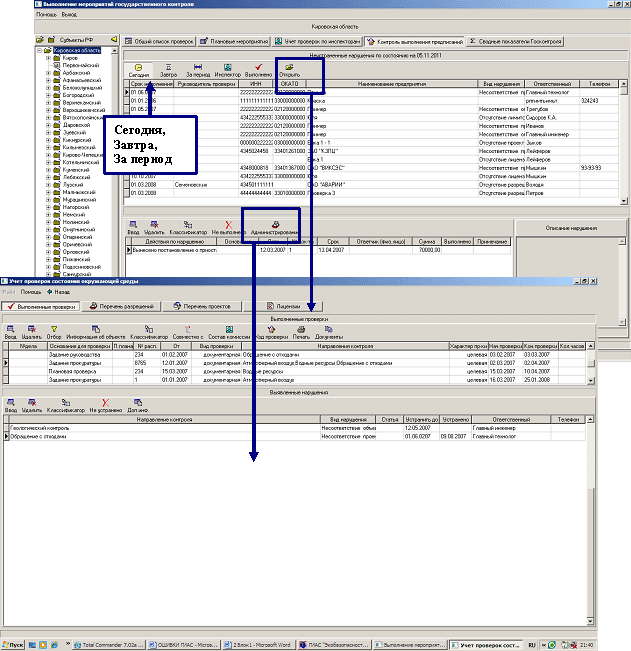
Task: Expand the Котельничский district node
Action: pos(49,163)
